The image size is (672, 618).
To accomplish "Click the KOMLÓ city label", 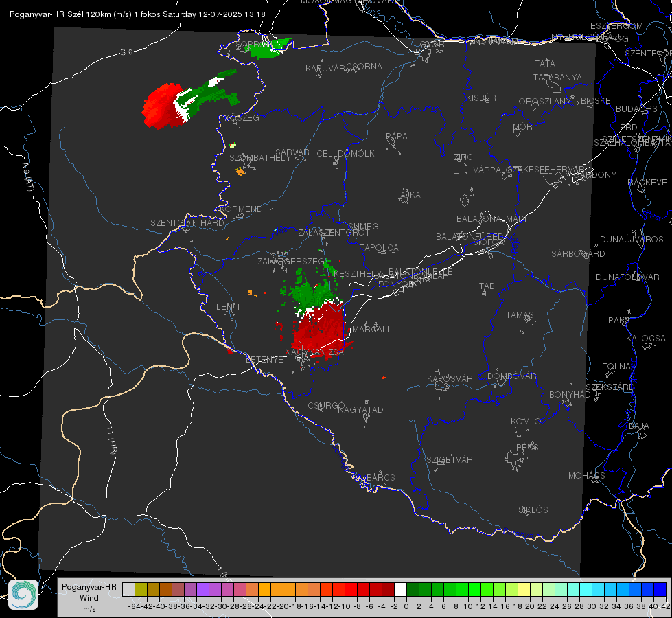I will coord(526,422).
